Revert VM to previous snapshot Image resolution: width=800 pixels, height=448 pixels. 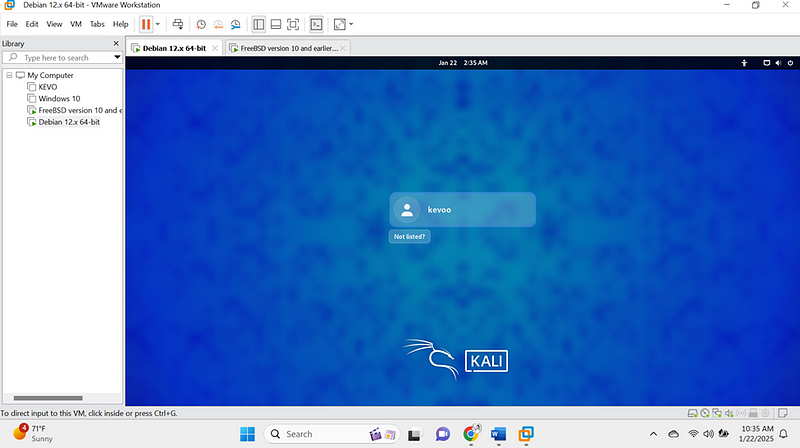(218, 24)
